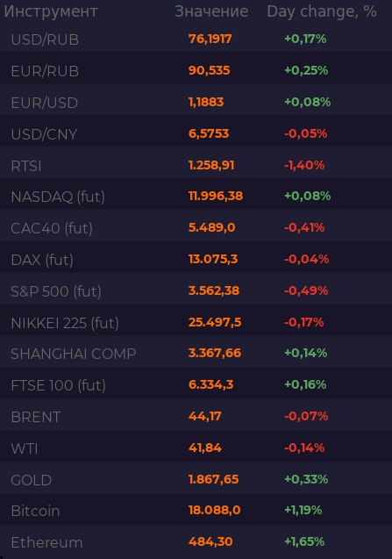Click the WTI value 41,84
Viewport: 392px width, 559px height.
click(x=205, y=448)
